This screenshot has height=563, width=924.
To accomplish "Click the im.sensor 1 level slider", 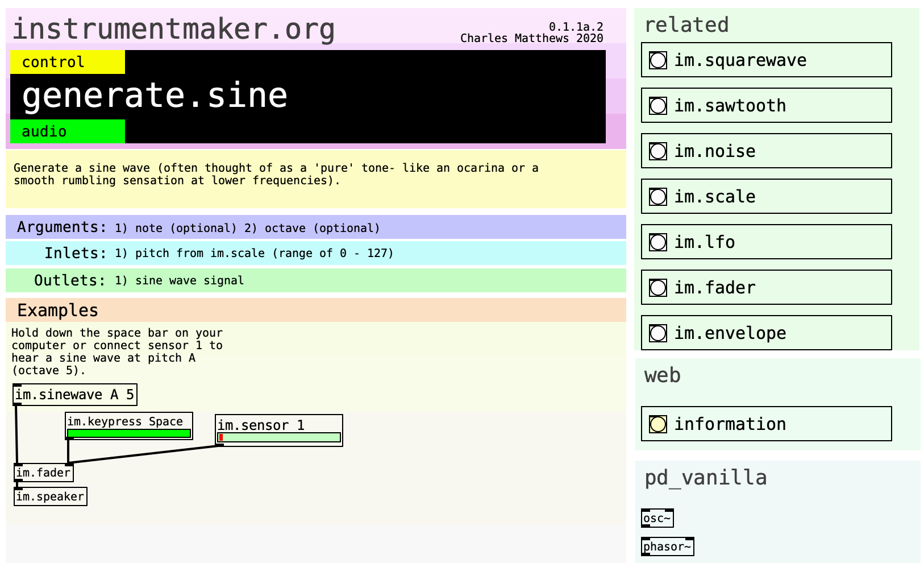I will coord(279,437).
